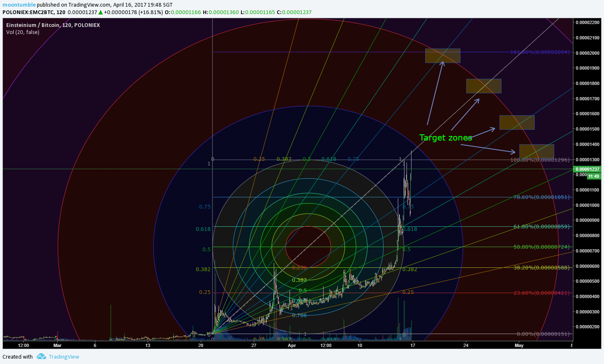The width and height of the screenshot is (604, 364).
Task: Click the green up-arrow price change icon
Action: coord(100,12)
